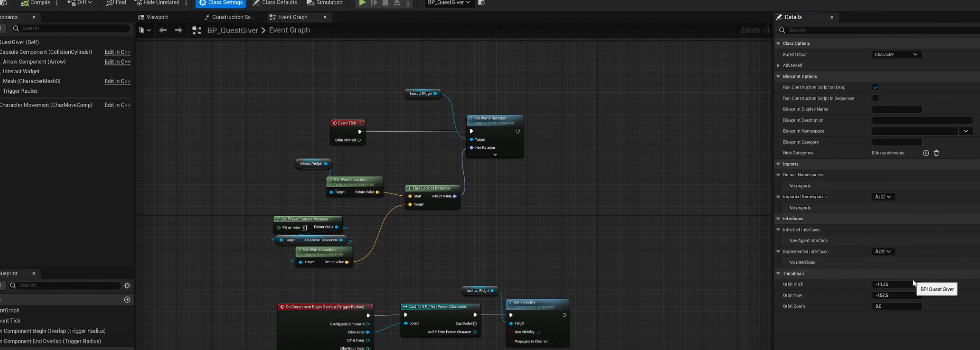Screen dimensions: 980x350
Task: Toggle New Visibility checkbox on Set Visibility node
Action: click(538, 332)
